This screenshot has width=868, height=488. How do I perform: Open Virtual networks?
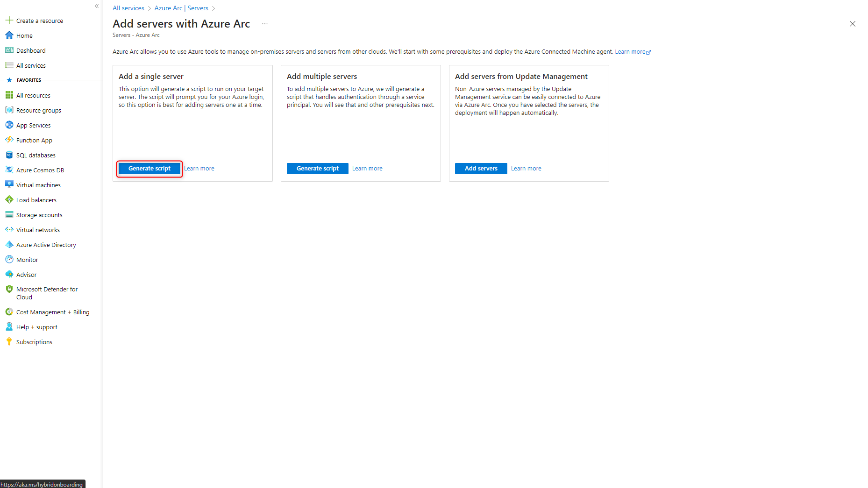click(x=38, y=230)
